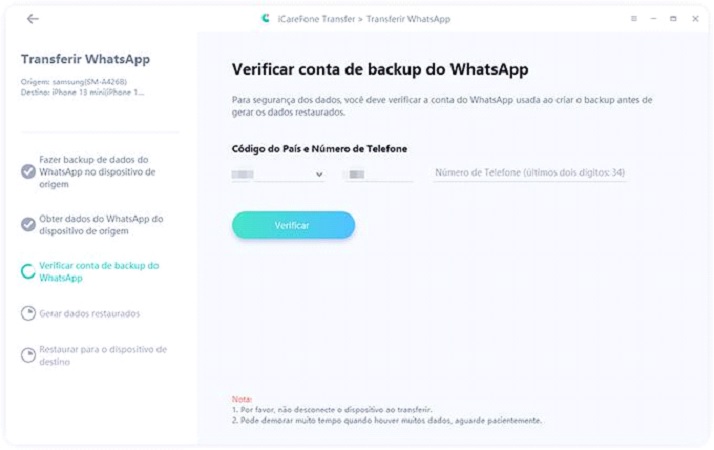Click checkmark icon beside Obter dados do WhatsApp

click(28, 225)
